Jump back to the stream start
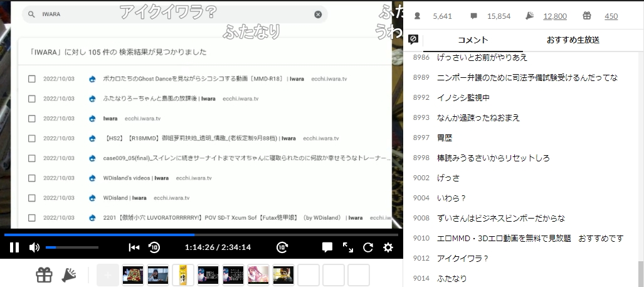Image resolution: width=644 pixels, height=287 pixels. coord(134,247)
